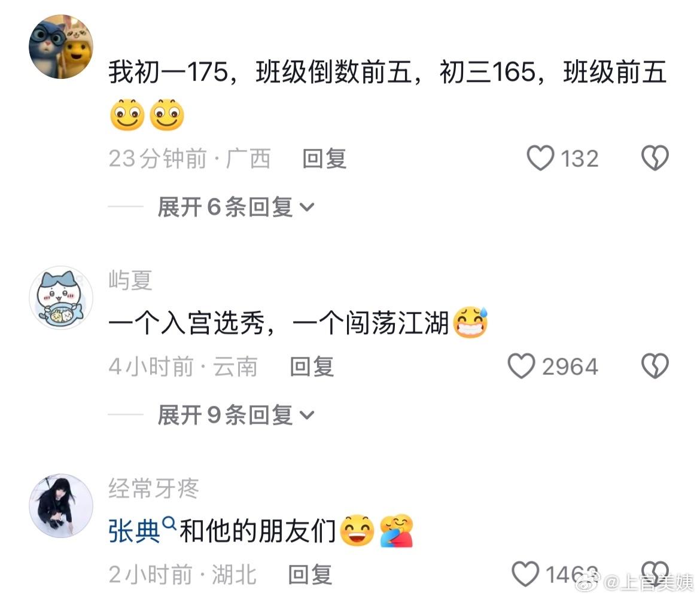Tap the search magnifier beside 张典

pos(169,522)
